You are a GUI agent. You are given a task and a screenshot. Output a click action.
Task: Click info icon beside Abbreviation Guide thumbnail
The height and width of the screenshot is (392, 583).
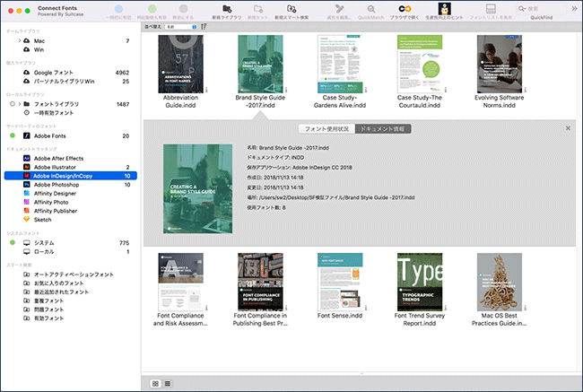point(206,90)
